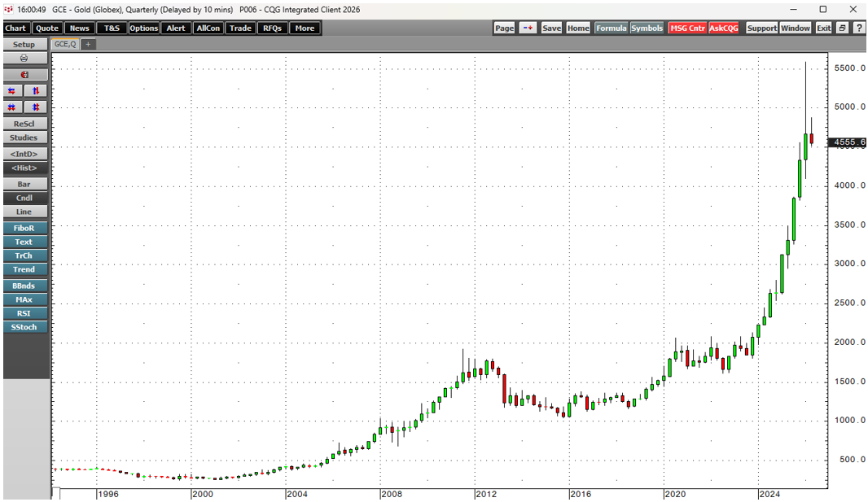Click the Setup button

click(x=24, y=45)
